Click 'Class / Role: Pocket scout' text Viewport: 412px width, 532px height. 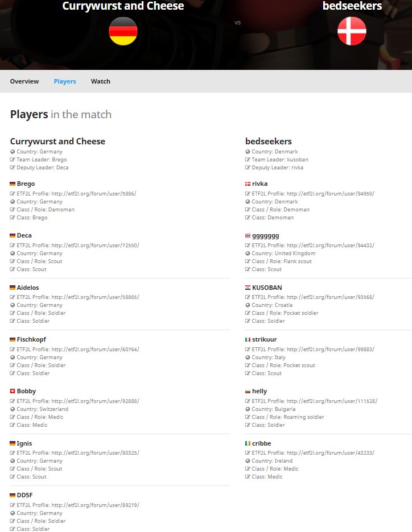click(283, 365)
